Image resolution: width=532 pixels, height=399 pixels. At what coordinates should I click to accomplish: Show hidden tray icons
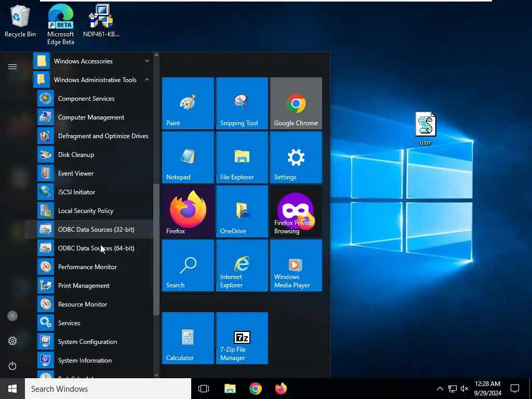440,389
